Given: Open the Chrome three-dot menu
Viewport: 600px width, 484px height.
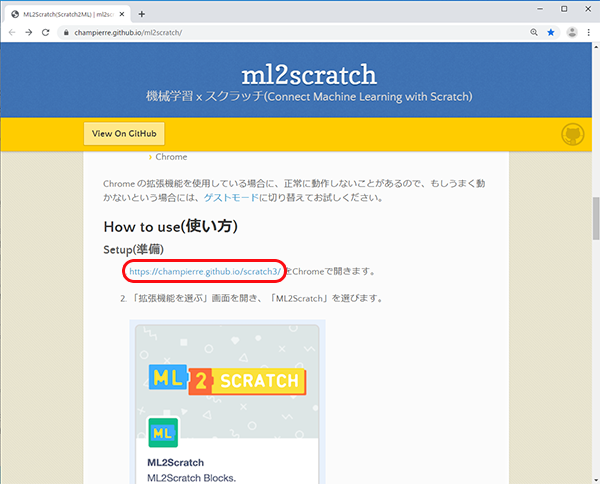Looking at the screenshot, I should pos(589,32).
